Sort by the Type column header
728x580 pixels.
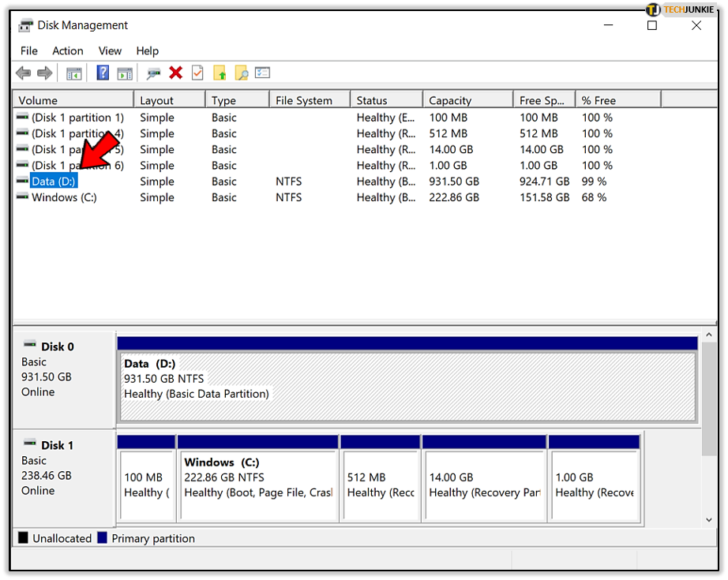pyautogui.click(x=237, y=100)
